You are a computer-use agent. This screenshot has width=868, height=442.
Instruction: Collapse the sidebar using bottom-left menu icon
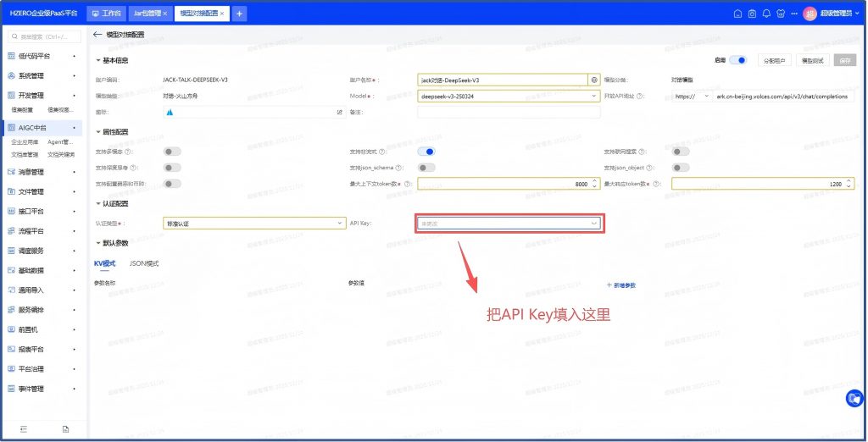click(x=24, y=429)
